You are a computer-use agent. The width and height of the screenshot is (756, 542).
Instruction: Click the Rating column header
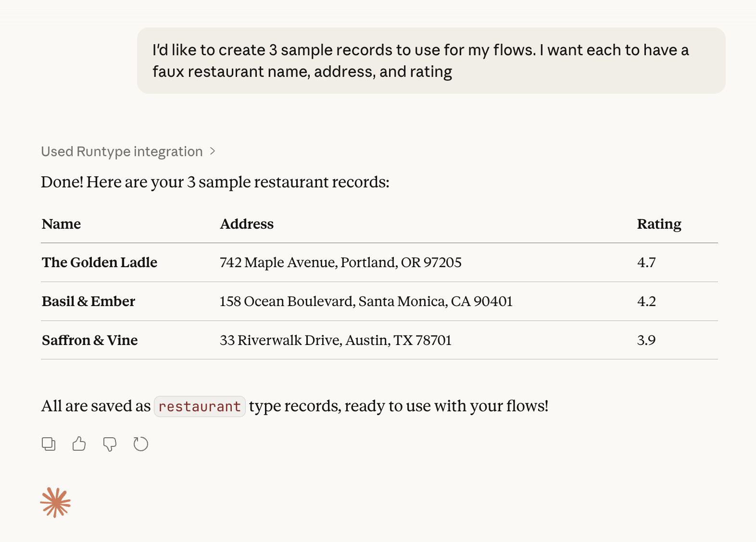tap(659, 224)
